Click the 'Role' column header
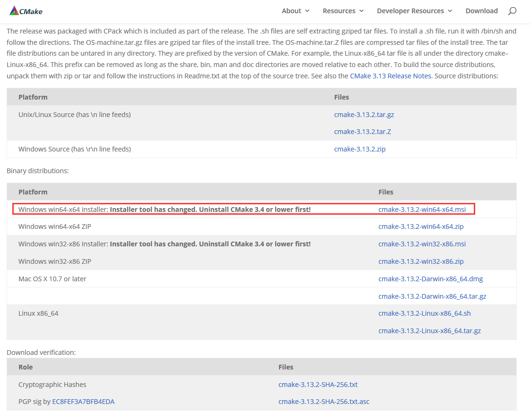This screenshot has height=420, width=530. [26, 367]
